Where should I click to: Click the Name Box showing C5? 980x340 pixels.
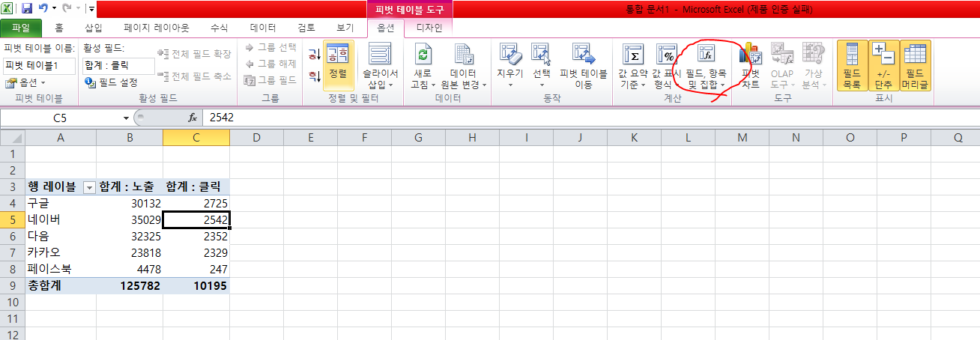point(61,118)
